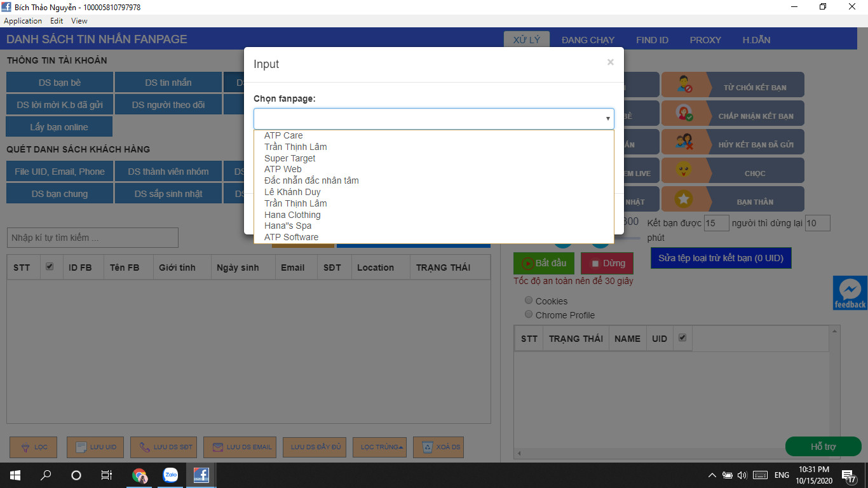Click Sửa tệp loại trừ kết bạn
The width and height of the screenshot is (868, 488).
[721, 258]
